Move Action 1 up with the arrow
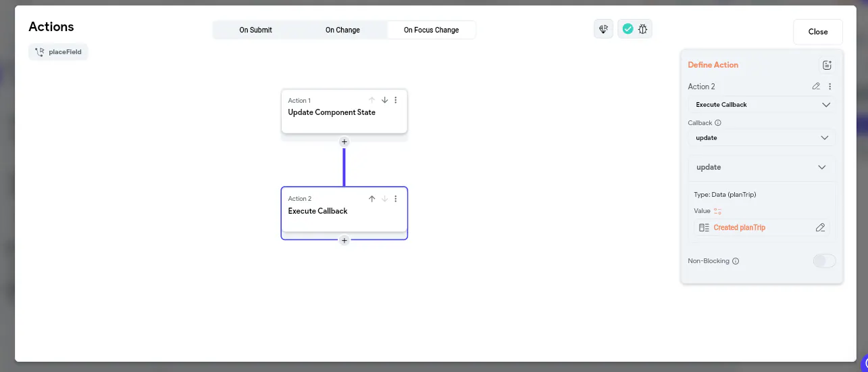Viewport: 868px width, 372px height. 372,100
